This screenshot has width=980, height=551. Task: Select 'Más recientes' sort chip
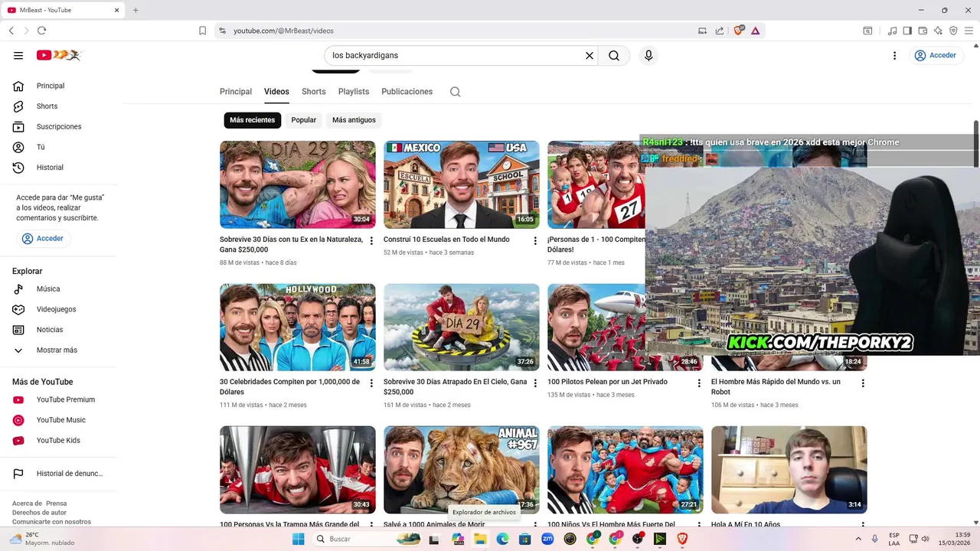252,120
